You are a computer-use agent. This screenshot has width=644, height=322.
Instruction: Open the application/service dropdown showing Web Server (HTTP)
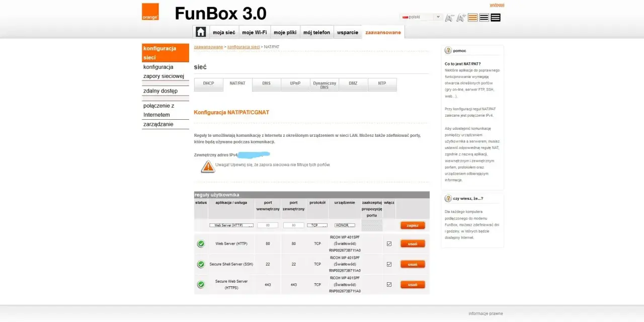[231, 225]
